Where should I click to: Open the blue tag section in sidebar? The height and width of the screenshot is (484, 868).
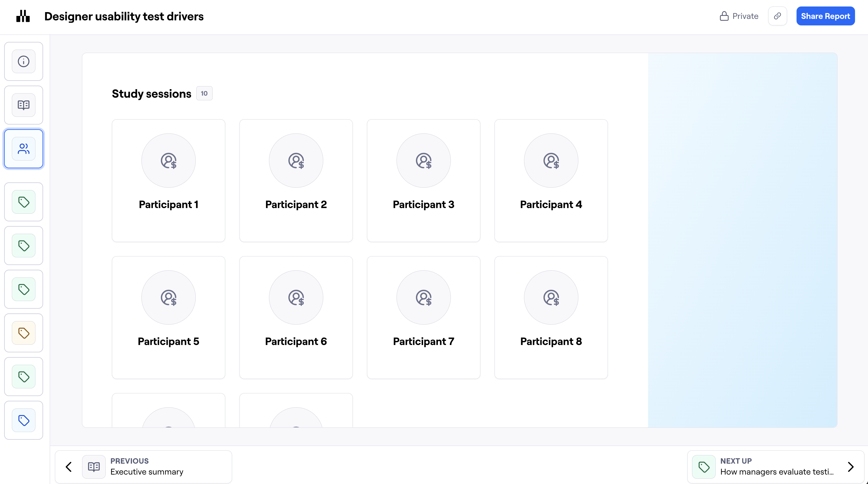coord(24,420)
